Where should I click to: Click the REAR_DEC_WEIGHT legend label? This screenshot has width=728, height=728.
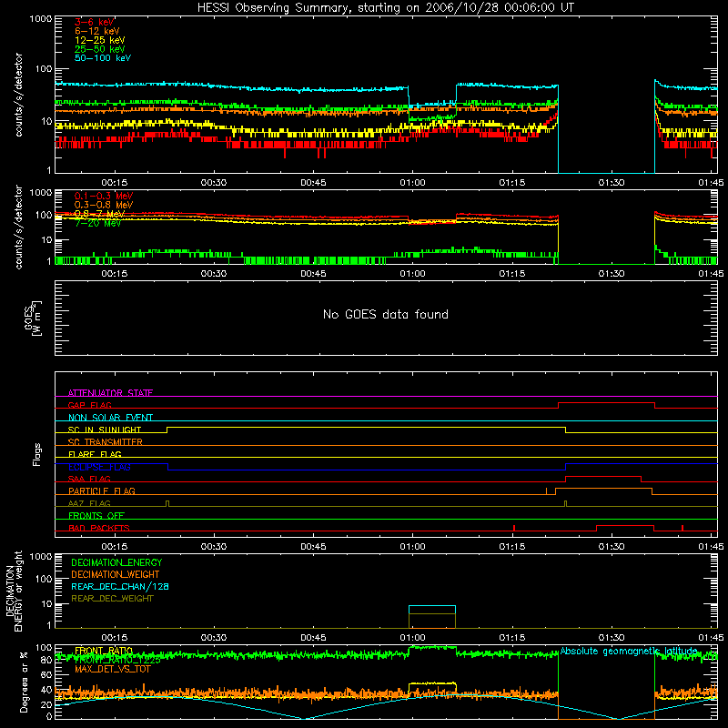pyautogui.click(x=112, y=599)
